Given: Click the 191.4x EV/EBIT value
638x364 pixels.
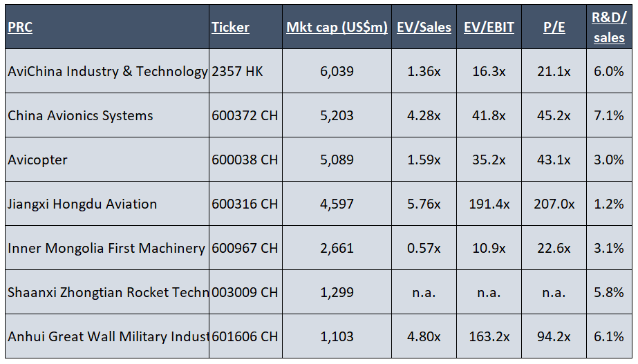Looking at the screenshot, I should [x=489, y=204].
